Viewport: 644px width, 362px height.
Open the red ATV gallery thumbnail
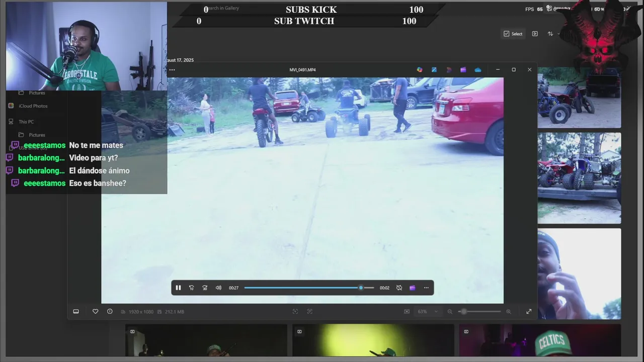[x=579, y=99]
